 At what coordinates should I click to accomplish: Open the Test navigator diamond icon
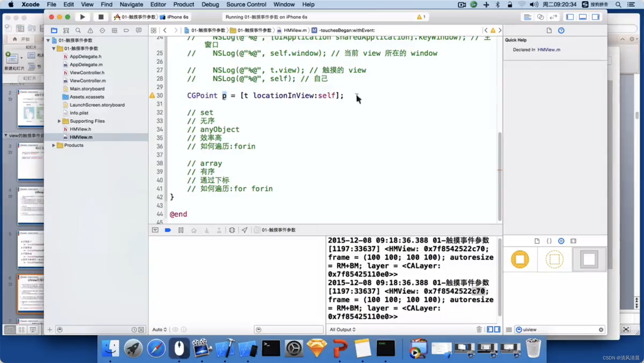tap(102, 30)
